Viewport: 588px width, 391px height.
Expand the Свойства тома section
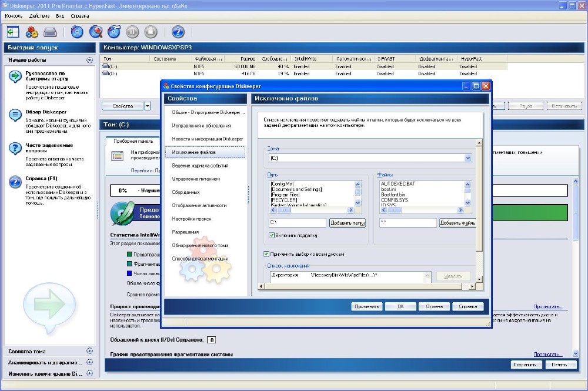click(x=89, y=351)
